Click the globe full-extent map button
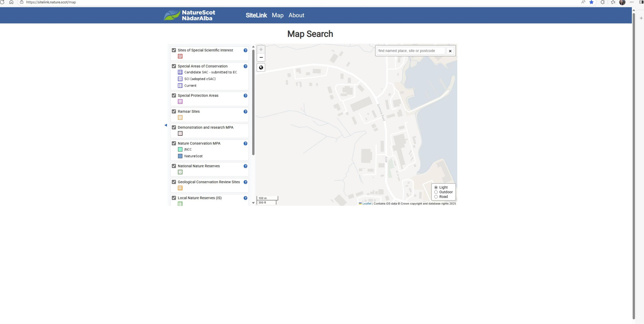644x324 pixels. click(261, 67)
